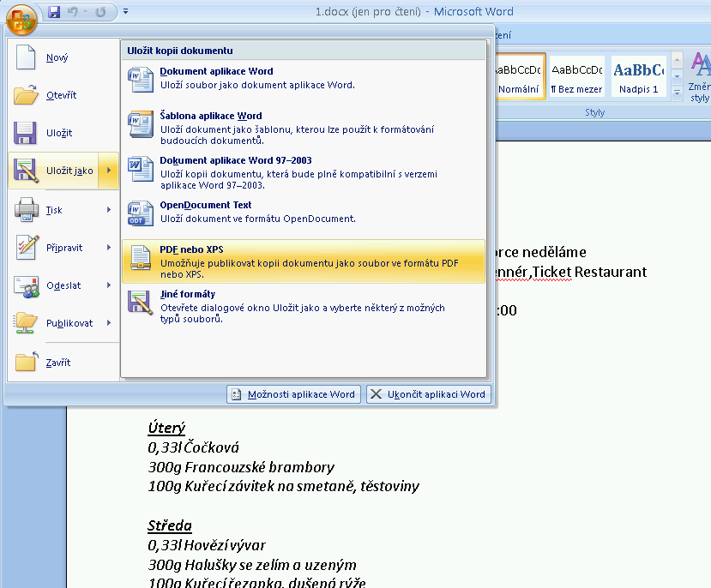Click the Ukončit aplikaci Word button
This screenshot has height=588, width=711.
point(429,394)
